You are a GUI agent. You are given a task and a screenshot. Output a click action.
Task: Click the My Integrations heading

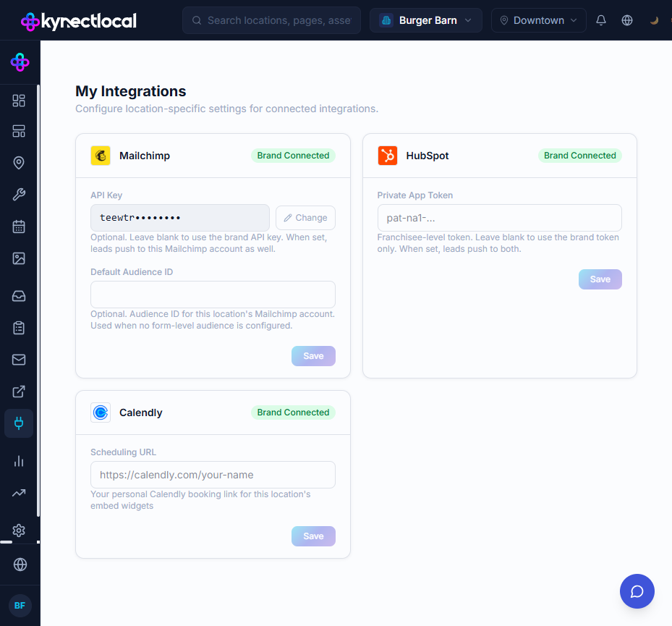(131, 91)
